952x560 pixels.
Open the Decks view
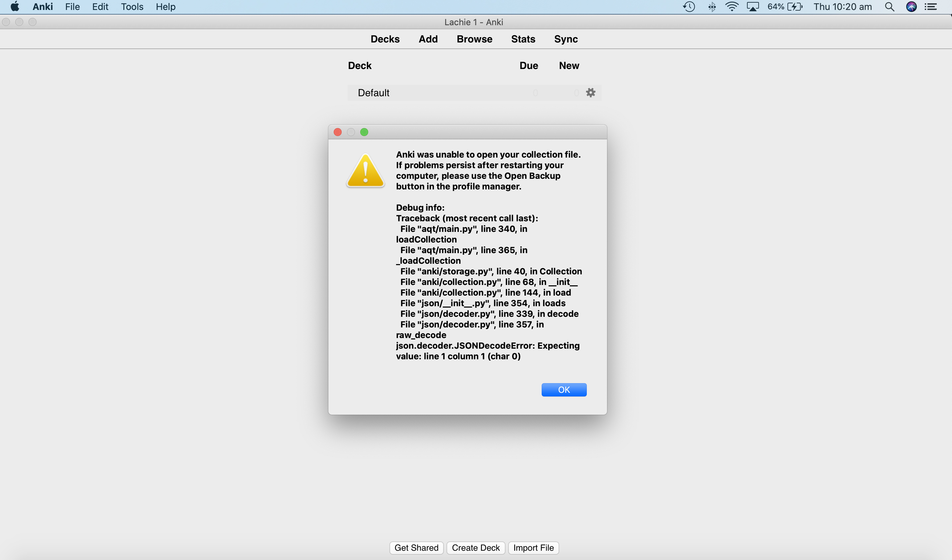[x=385, y=39]
